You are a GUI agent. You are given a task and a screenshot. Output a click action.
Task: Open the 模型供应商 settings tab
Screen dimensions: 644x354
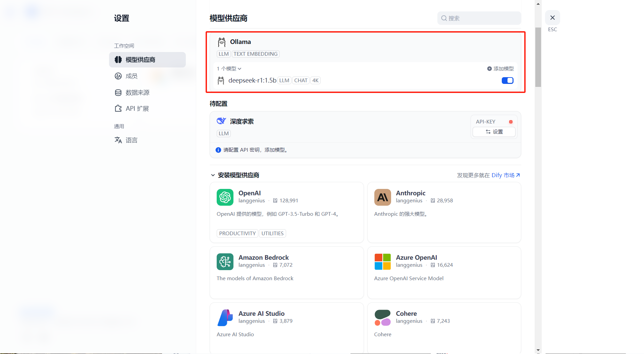tap(147, 60)
